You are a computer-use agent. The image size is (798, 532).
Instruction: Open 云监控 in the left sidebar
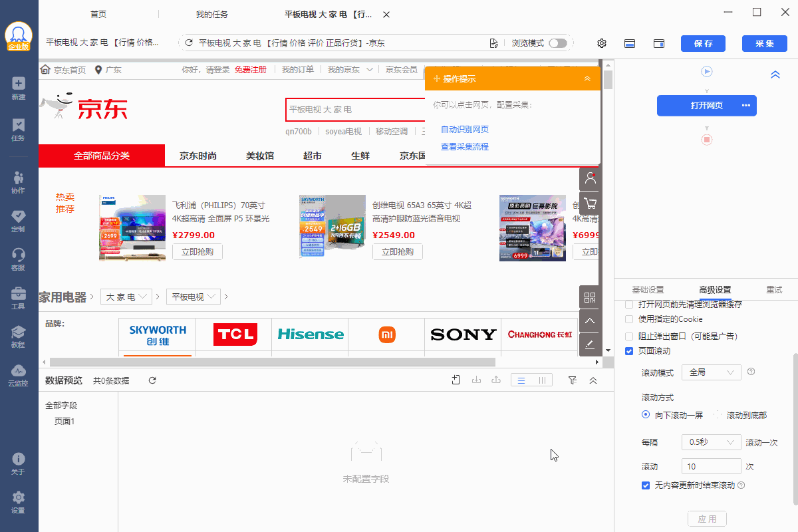pyautogui.click(x=19, y=375)
